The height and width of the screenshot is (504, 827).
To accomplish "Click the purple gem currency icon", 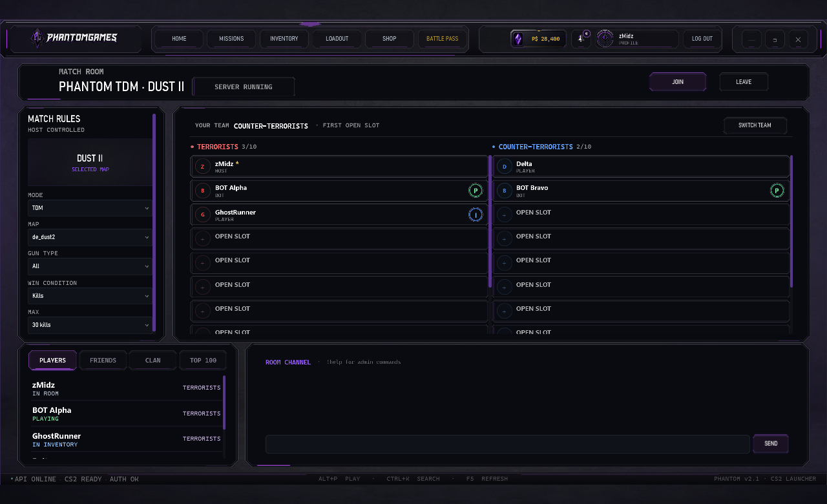I will point(518,39).
